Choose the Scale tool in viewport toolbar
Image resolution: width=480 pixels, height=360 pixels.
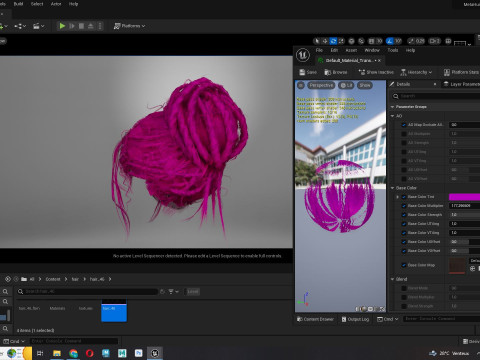(x=341, y=41)
